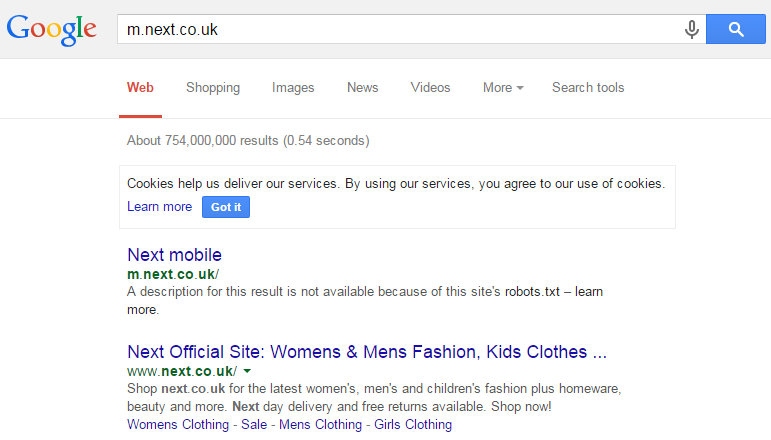
Task: Visit the Mens Clothing sitelink
Action: 321,424
